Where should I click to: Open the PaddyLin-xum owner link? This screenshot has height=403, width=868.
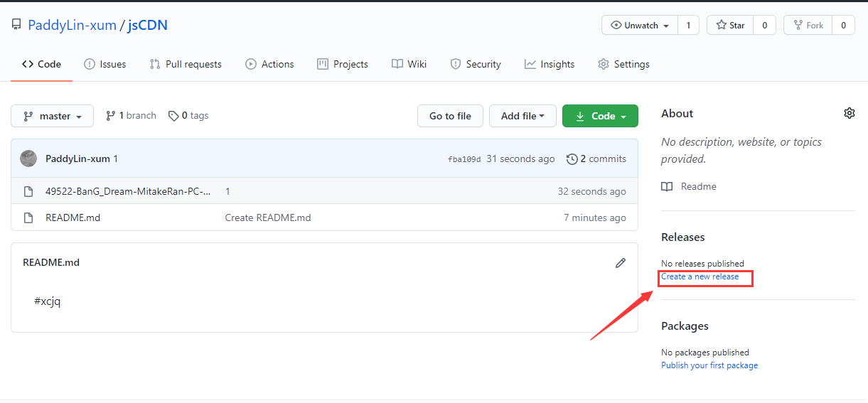pos(72,25)
